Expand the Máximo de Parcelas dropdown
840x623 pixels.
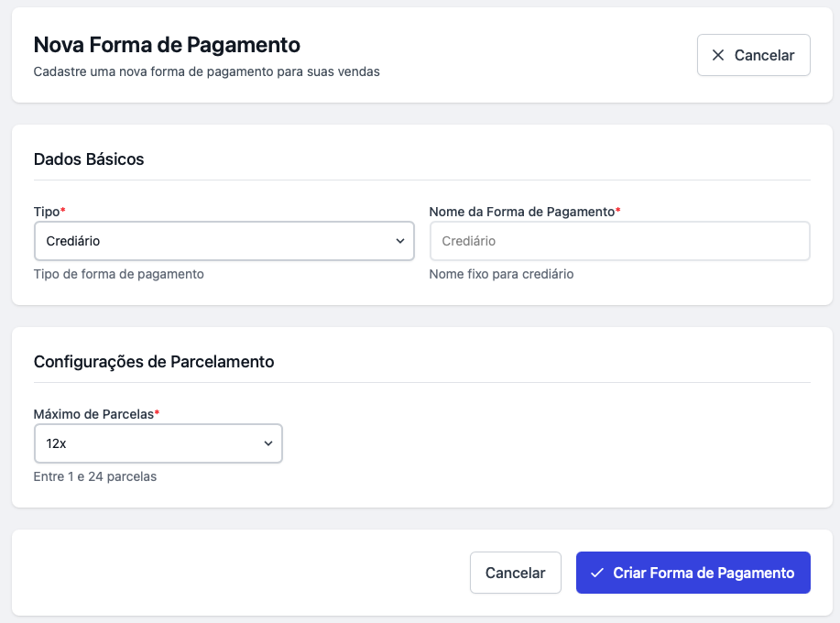(x=158, y=443)
